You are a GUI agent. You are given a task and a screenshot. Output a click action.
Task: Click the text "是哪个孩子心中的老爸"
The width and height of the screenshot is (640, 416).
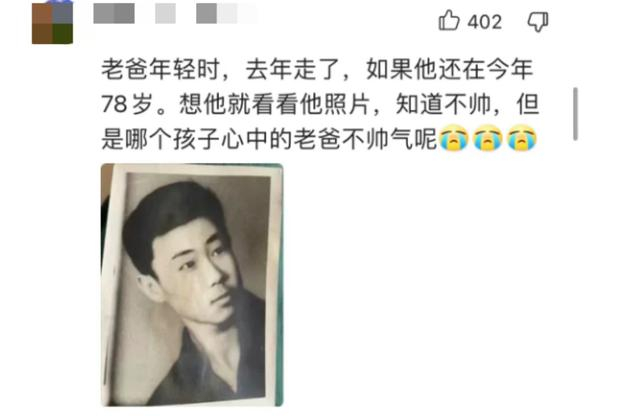click(221, 140)
